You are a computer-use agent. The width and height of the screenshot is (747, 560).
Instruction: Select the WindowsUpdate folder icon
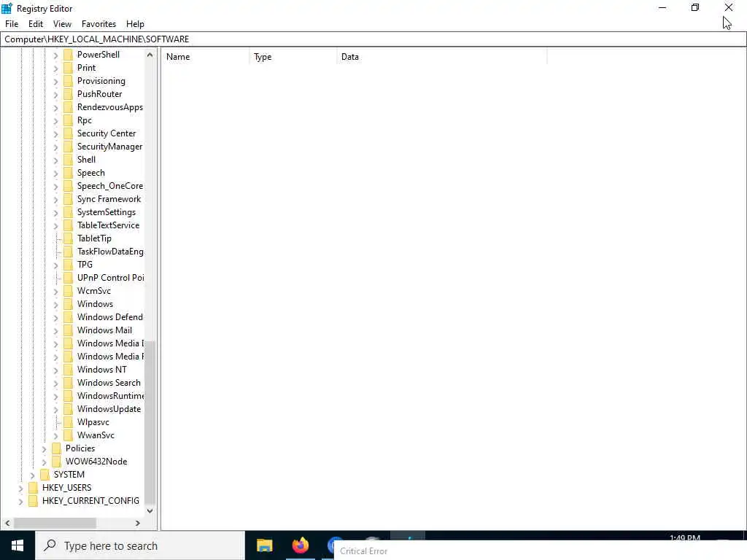point(68,408)
